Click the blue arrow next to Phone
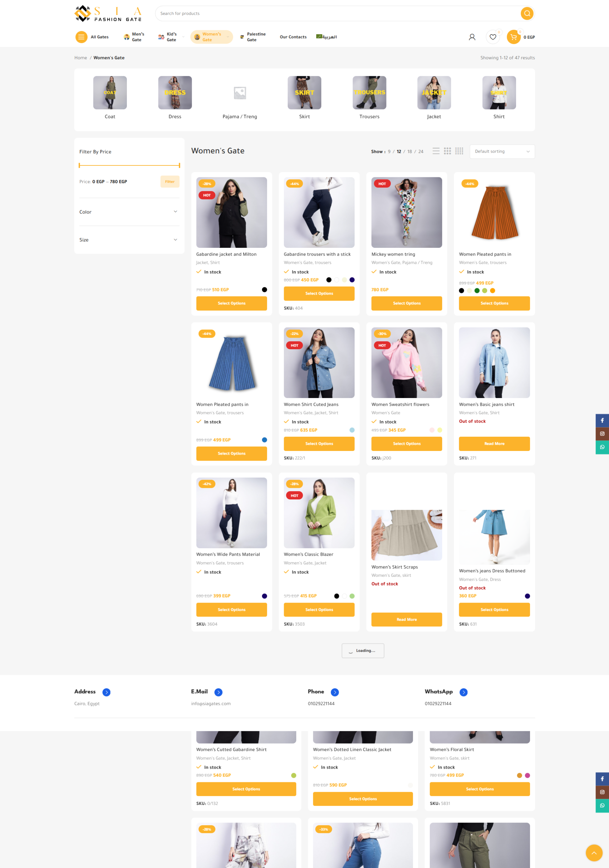This screenshot has width=609, height=868. (335, 692)
